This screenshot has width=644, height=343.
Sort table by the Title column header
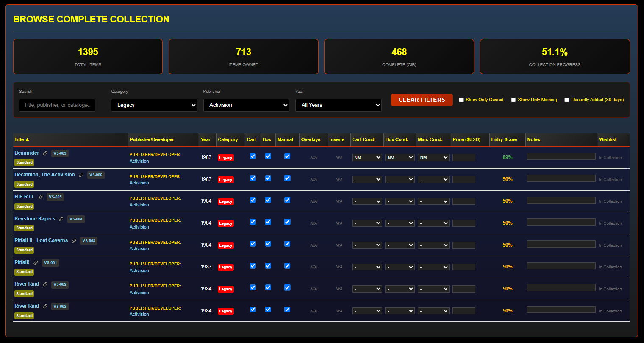tap(22, 139)
